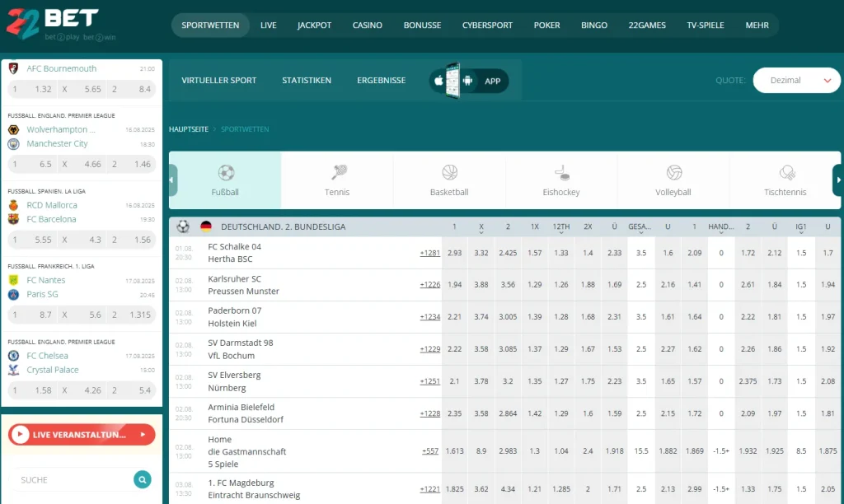Open the 22GAMES menu item

[x=647, y=26]
